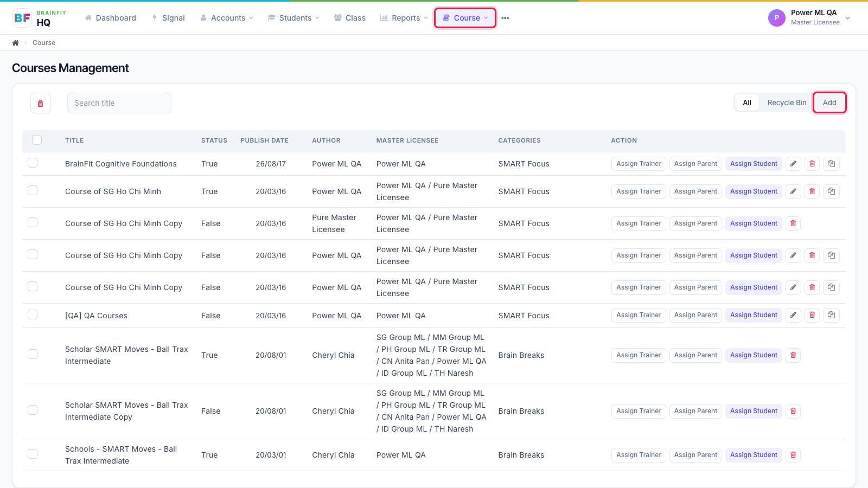Screen dimensions: 868x488
Task: Open the Dashboard menu item
Action: pos(111,18)
